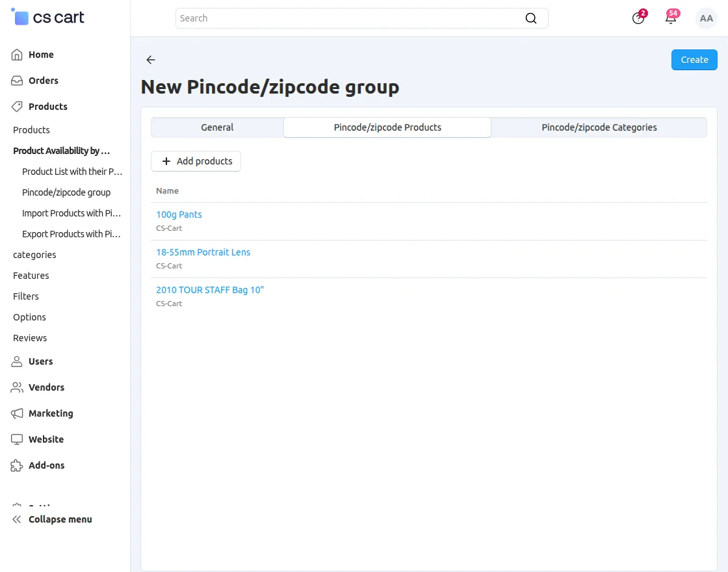
Task: Open notifications bell with 54 badge
Action: (670, 18)
